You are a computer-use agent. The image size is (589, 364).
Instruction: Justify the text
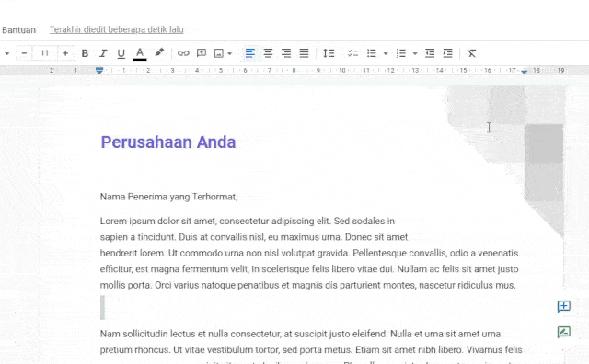(304, 53)
